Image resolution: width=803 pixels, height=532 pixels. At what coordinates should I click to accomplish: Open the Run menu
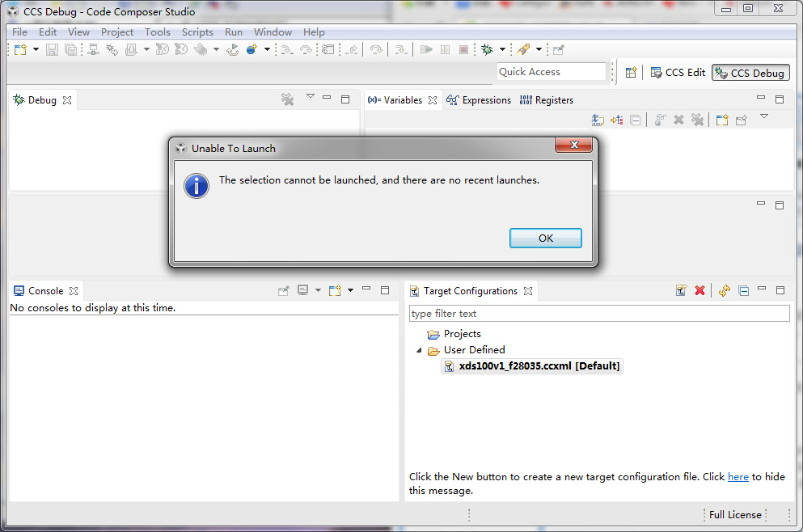click(x=234, y=32)
